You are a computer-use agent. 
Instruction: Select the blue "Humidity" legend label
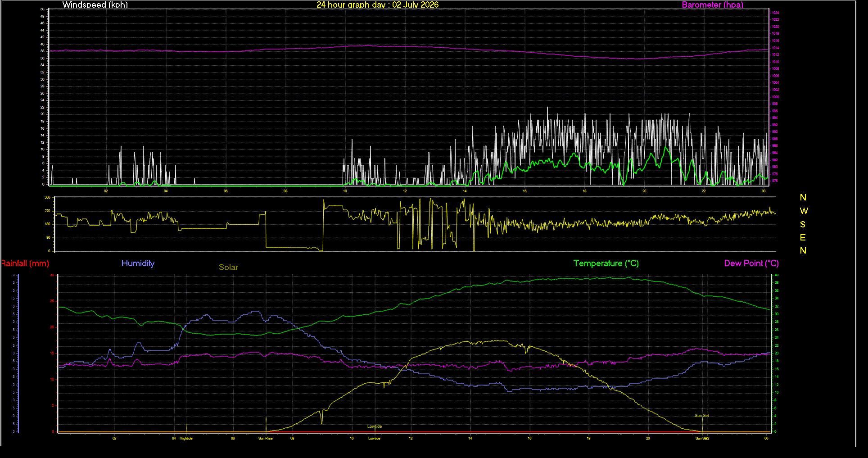coord(138,263)
